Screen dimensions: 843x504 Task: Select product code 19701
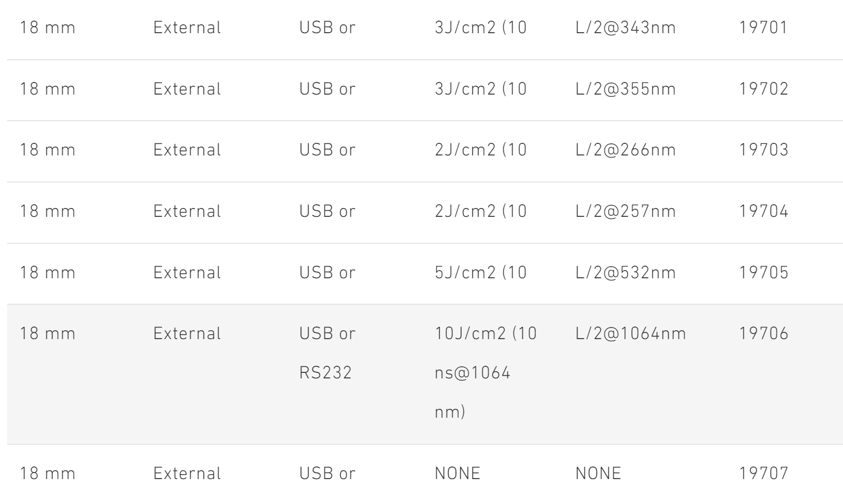(763, 28)
